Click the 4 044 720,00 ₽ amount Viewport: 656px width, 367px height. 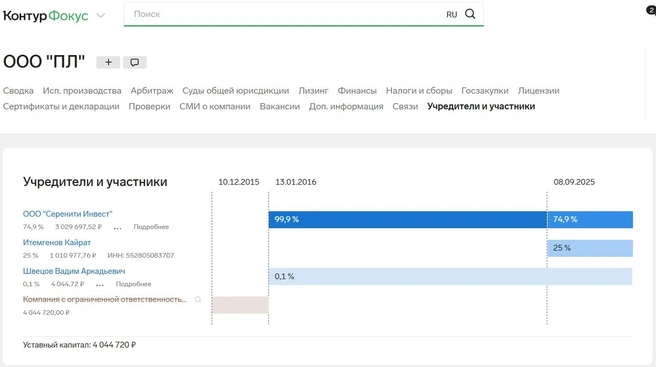[x=46, y=312]
